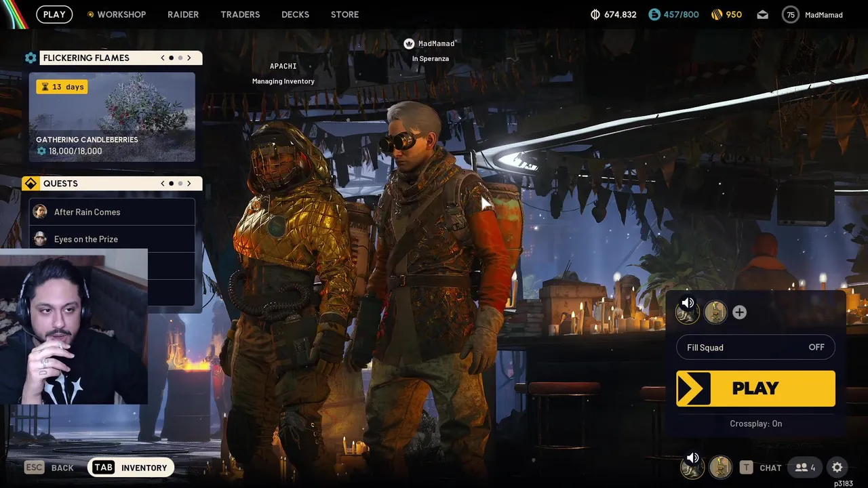
Task: Click the Crossplay: On setting
Action: tap(755, 424)
